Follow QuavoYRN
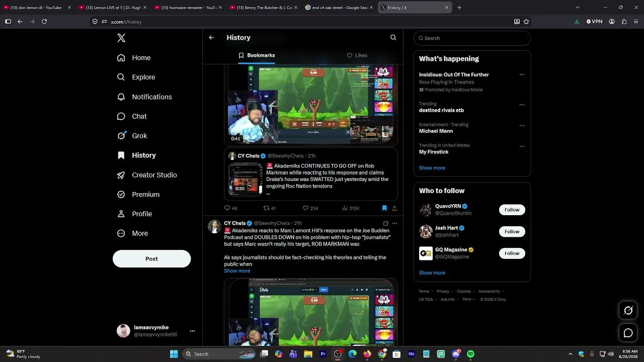 tap(512, 210)
